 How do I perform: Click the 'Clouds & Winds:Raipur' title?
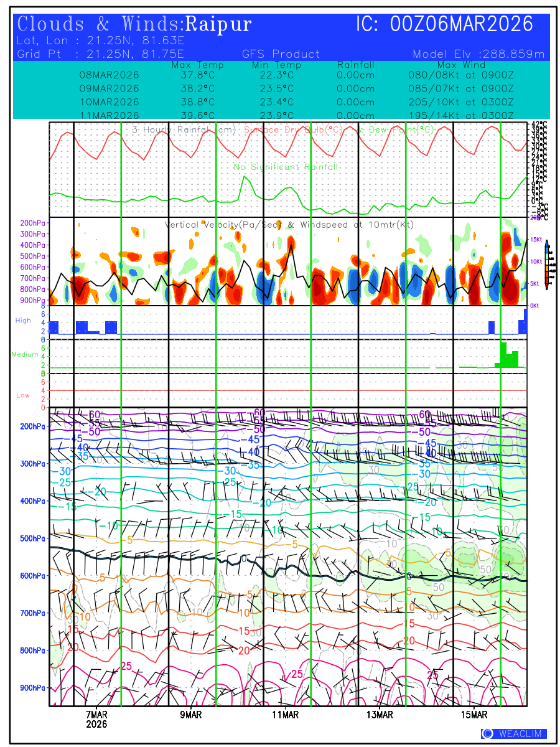[x=134, y=24]
